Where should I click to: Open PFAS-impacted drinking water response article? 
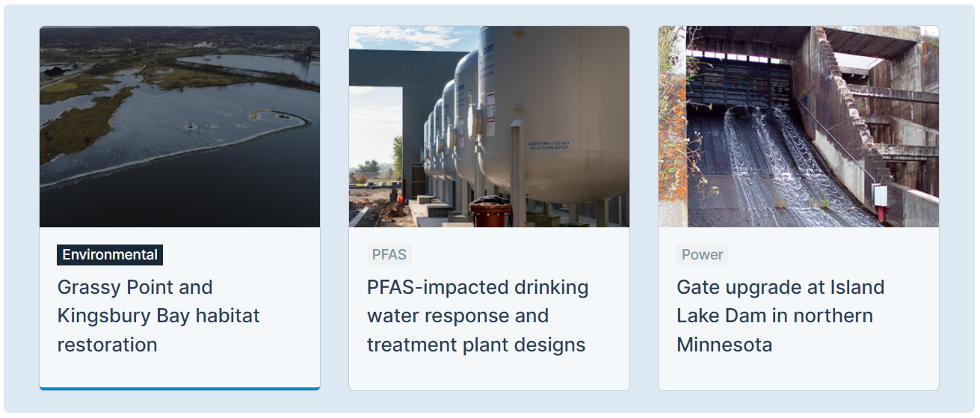pyautogui.click(x=477, y=316)
